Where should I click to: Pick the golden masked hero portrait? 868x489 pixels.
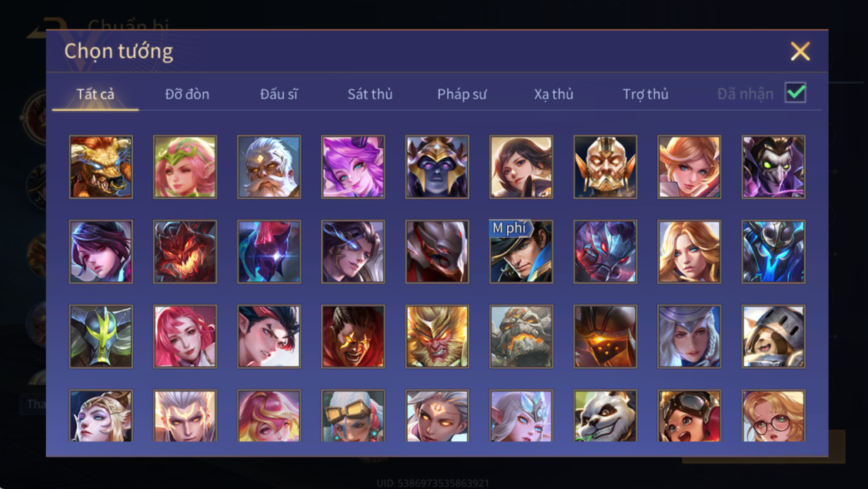coord(605,166)
